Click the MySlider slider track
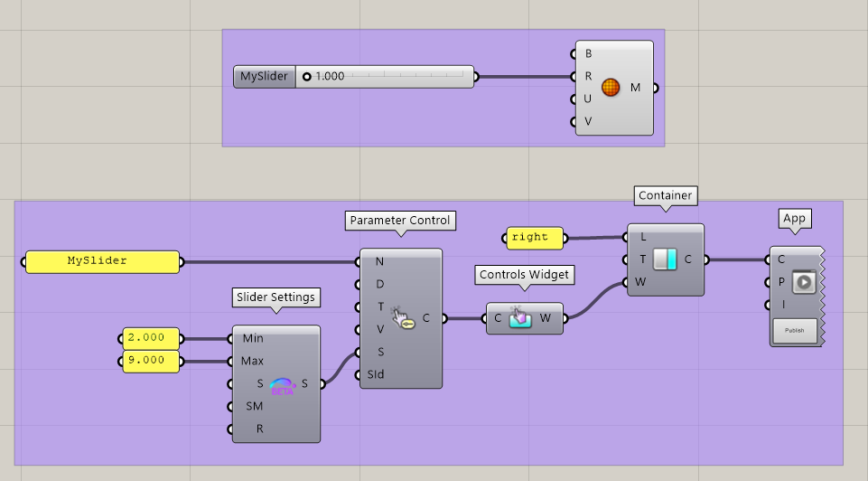 coord(385,77)
